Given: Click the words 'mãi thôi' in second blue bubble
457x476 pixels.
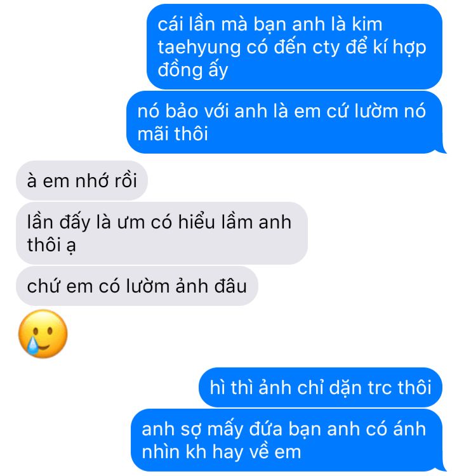Looking at the screenshot, I should coord(173,133).
